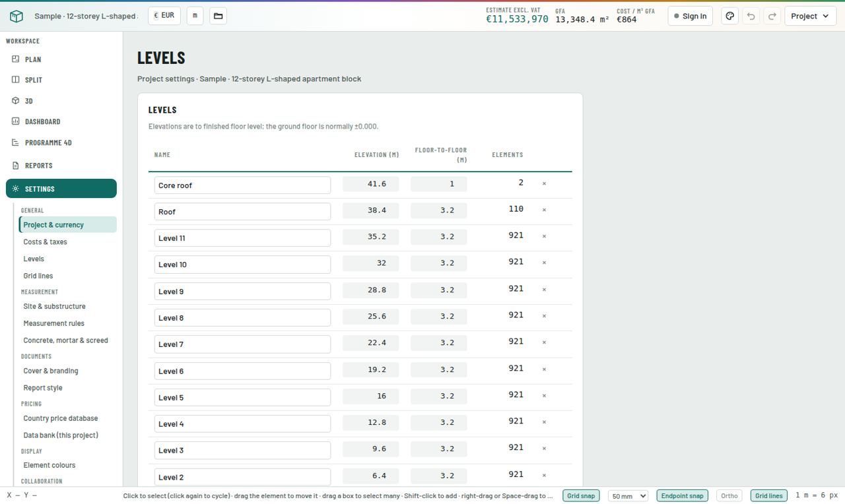Open Measurement rules settings
Viewport: 845px width, 504px height.
point(67,323)
